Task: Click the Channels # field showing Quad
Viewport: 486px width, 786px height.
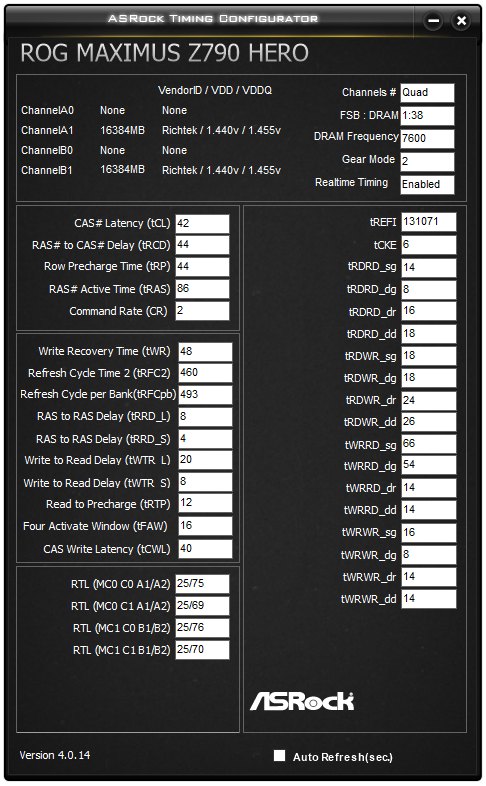Action: tap(427, 93)
